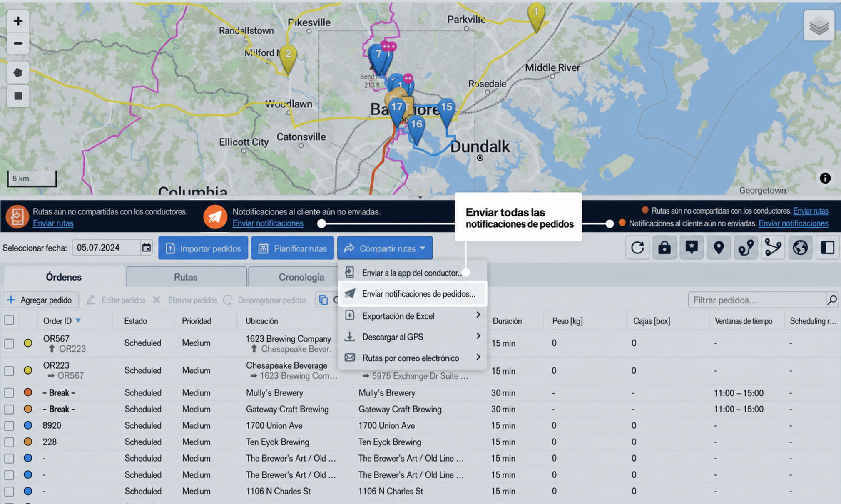Image resolution: width=841 pixels, height=504 pixels.
Task: Click the Filtrar pedidos input field
Action: point(757,300)
